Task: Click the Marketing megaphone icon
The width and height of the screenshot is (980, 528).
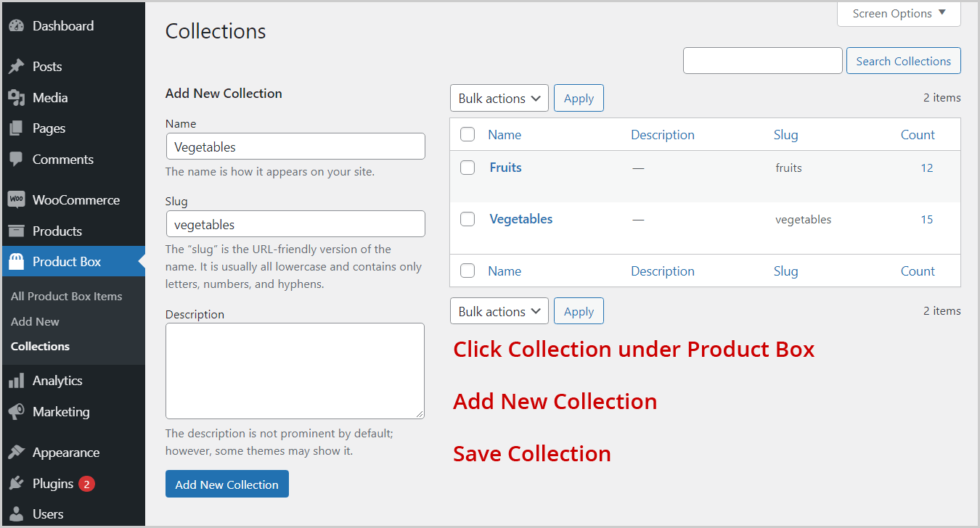Action: [x=17, y=412]
